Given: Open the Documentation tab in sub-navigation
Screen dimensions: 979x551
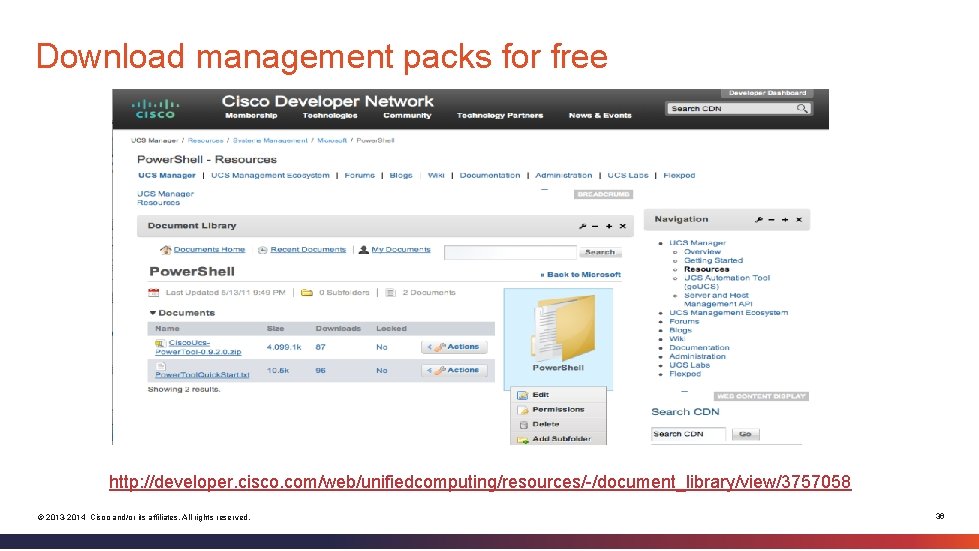Looking at the screenshot, I should click(490, 175).
